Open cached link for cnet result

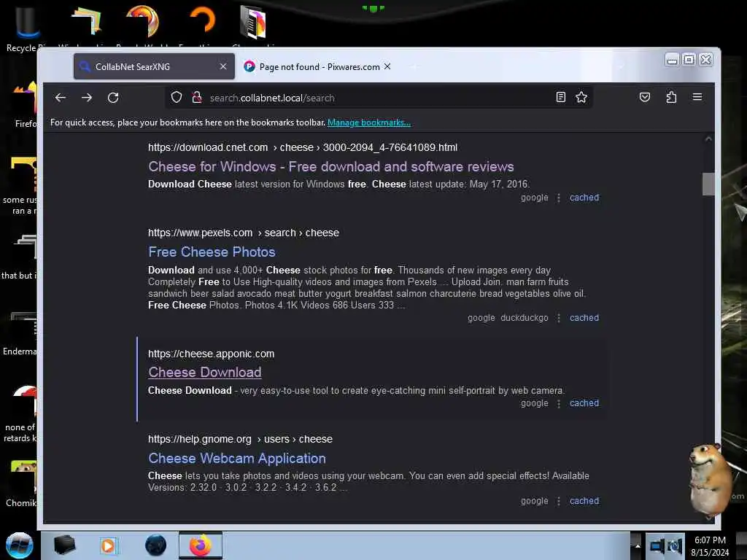pyautogui.click(x=584, y=198)
